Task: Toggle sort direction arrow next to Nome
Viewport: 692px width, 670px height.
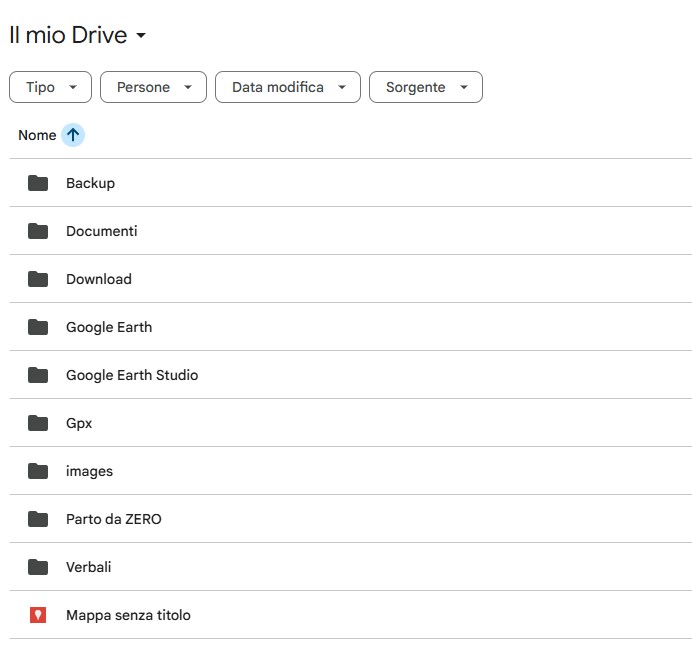Action: pos(73,135)
